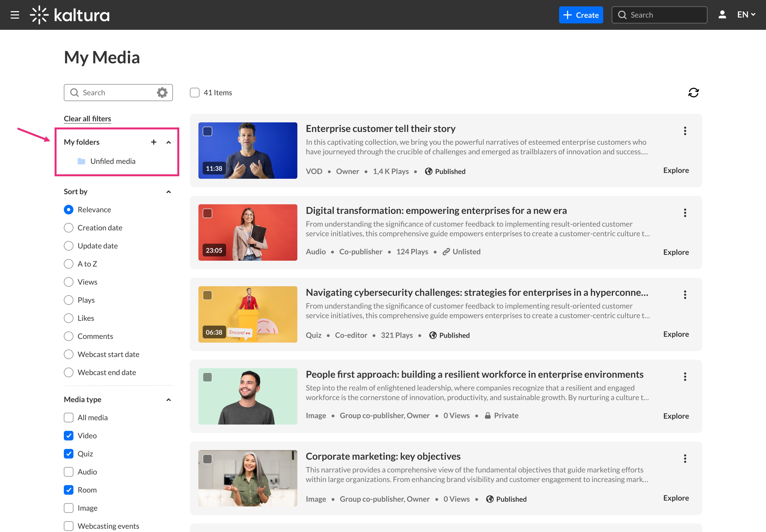Open options menu for Corporate marketing entry
The height and width of the screenshot is (532, 766).
point(685,459)
